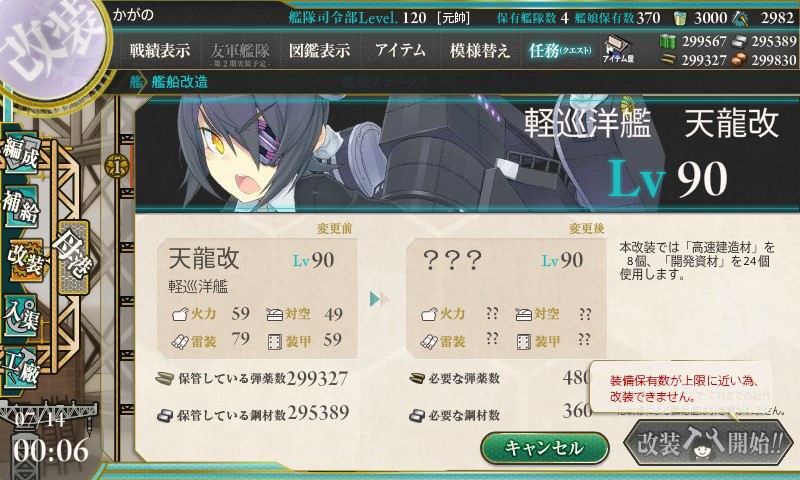Open the 編成 fleet composition sidebar icon

(x=21, y=153)
